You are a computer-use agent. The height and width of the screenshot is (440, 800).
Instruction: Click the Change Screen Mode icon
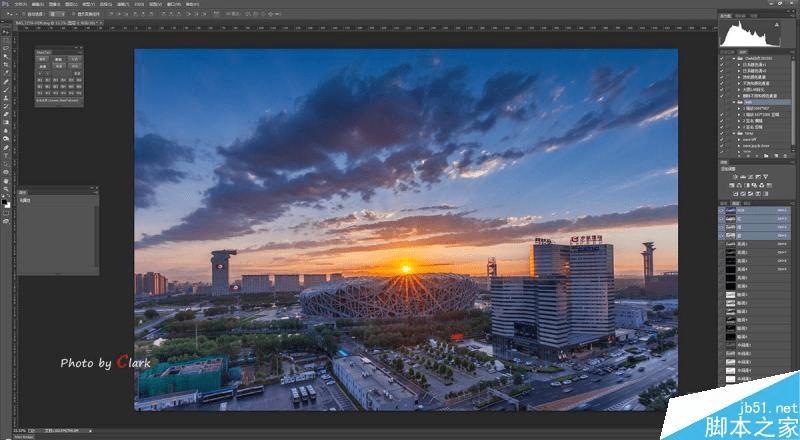(7, 221)
